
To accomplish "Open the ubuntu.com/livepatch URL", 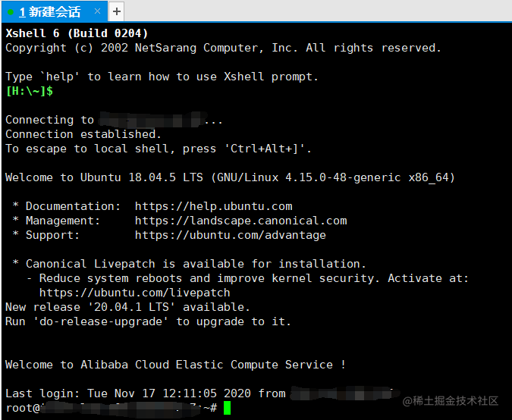I will point(134,293).
